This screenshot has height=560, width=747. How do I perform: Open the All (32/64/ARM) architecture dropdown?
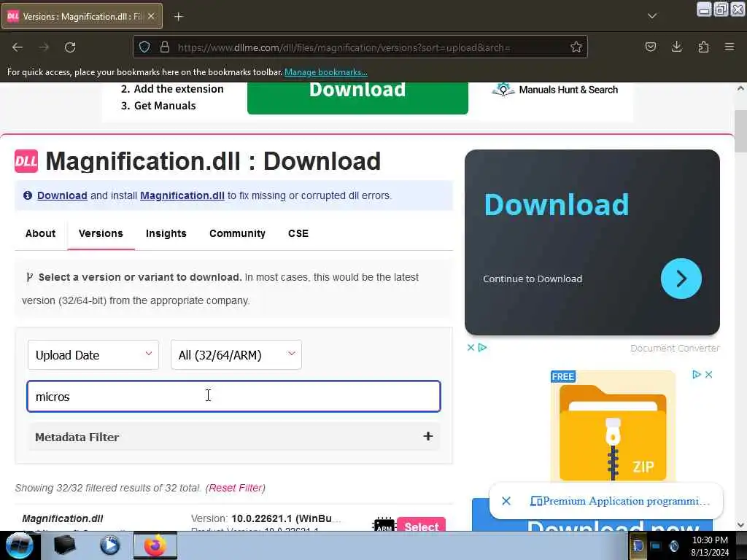236,355
